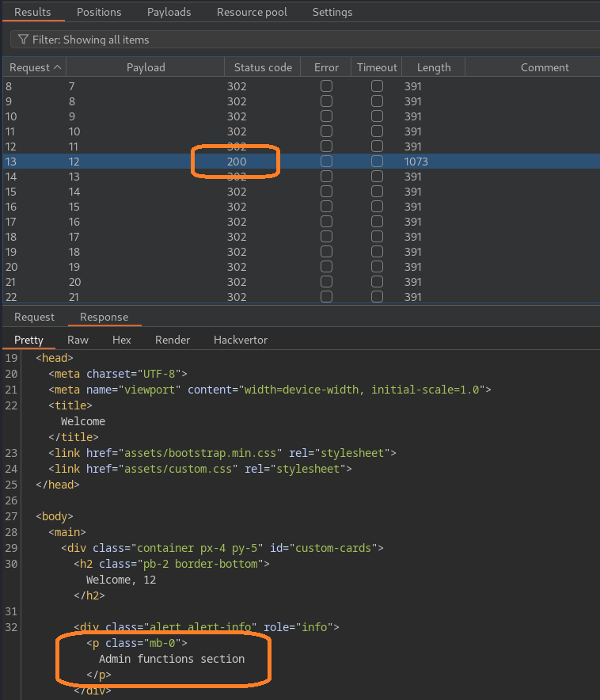Open the Hackvertor tab
This screenshot has height=700, width=600.
(241, 340)
